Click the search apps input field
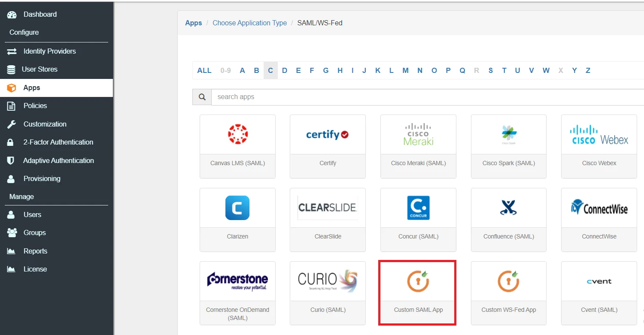Screen dimensions: 644x335 click(428, 97)
